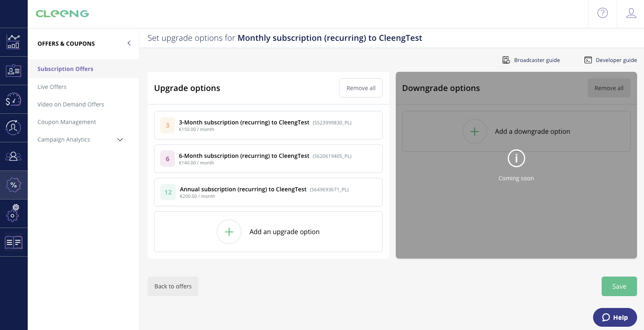This screenshot has width=644, height=330.
Task: Click the plus icon for downgrade option
Action: pyautogui.click(x=475, y=131)
